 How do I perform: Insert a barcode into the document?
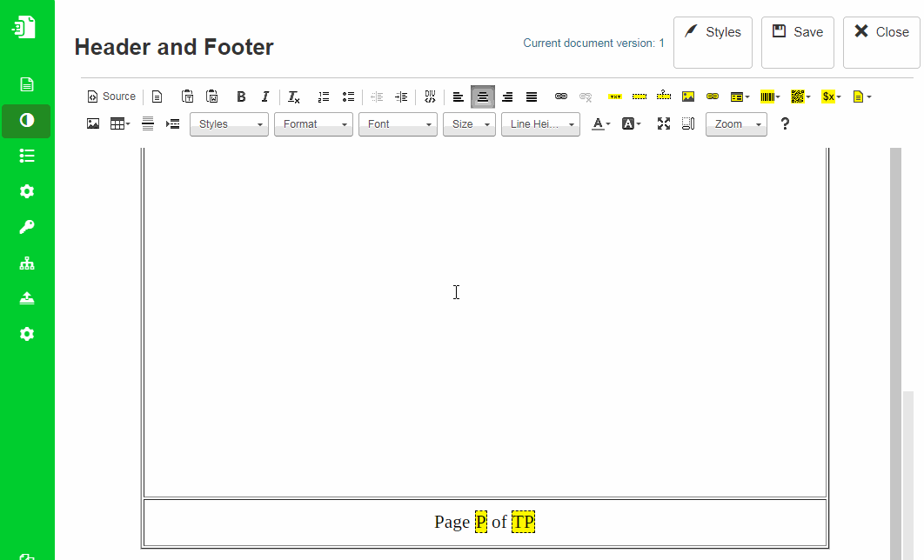768,97
